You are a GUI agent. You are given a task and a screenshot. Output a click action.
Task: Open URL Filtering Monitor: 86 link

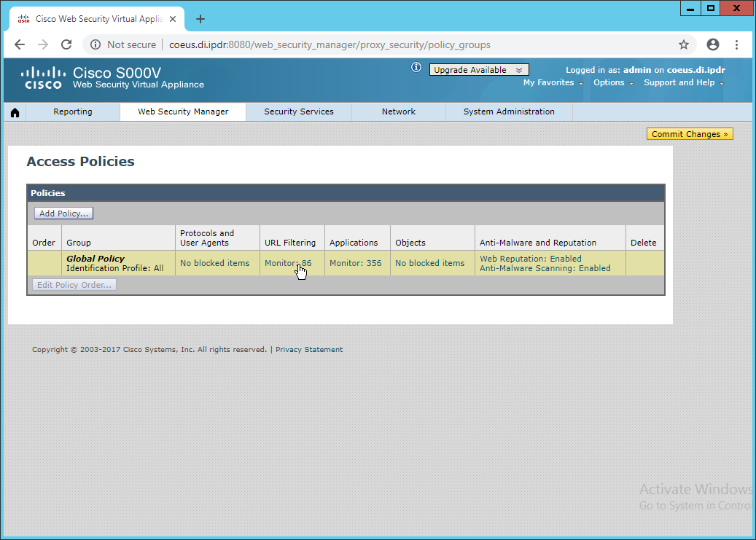click(x=288, y=263)
